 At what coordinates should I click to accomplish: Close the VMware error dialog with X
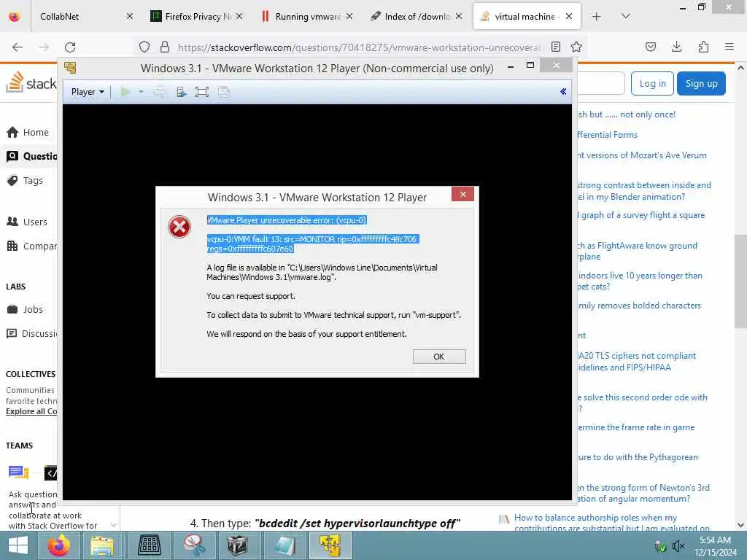pyautogui.click(x=462, y=194)
